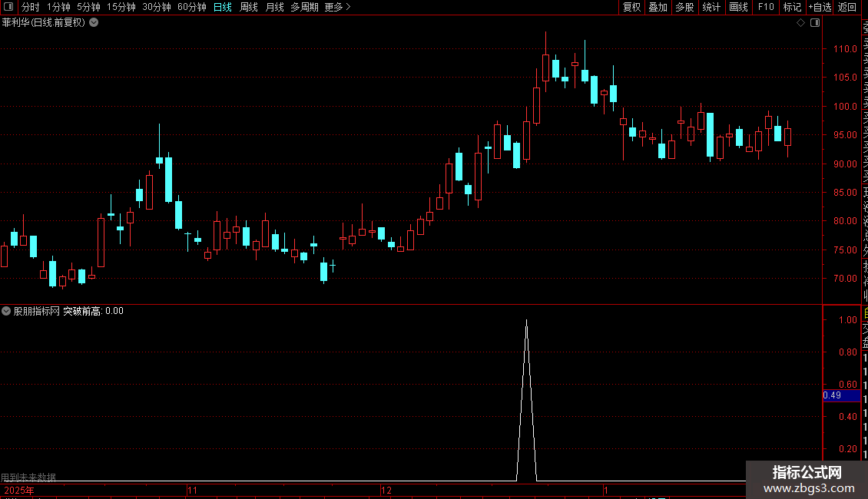Click the 返回 back button
868x499 pixels.
tap(847, 7)
